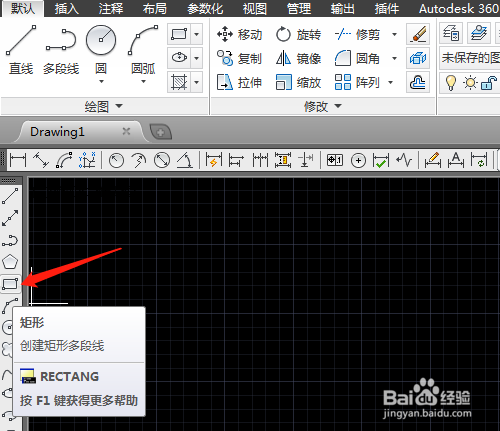Switch to the 布局 ribbon tab
The image size is (500, 431).
point(155,8)
